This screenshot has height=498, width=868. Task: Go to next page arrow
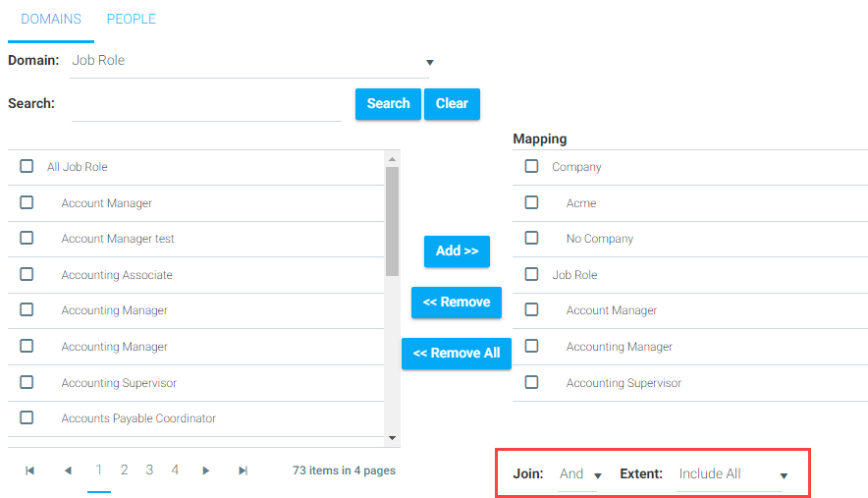click(x=206, y=470)
